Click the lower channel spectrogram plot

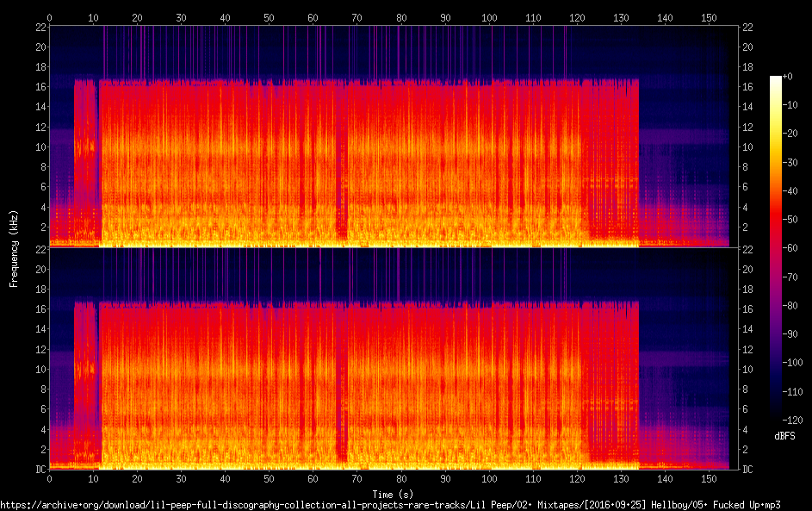click(x=394, y=358)
